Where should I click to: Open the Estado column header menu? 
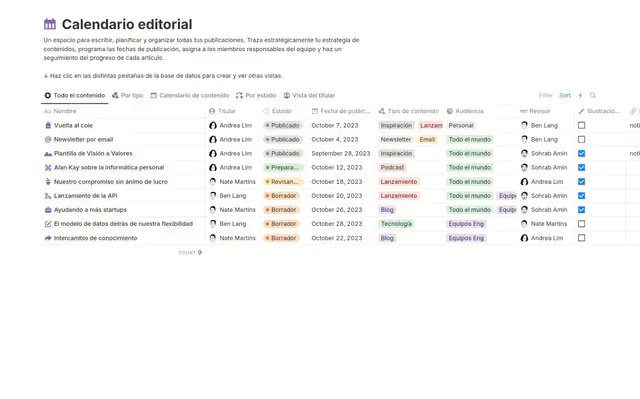pyautogui.click(x=277, y=111)
